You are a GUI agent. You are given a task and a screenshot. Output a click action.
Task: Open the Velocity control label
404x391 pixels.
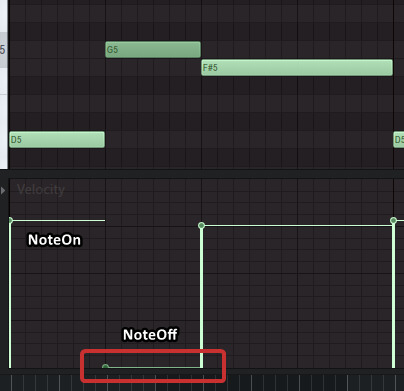[41, 190]
